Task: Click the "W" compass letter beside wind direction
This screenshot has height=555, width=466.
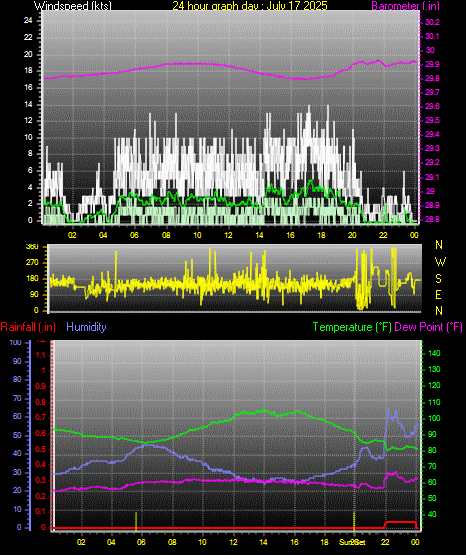Action: (x=440, y=262)
